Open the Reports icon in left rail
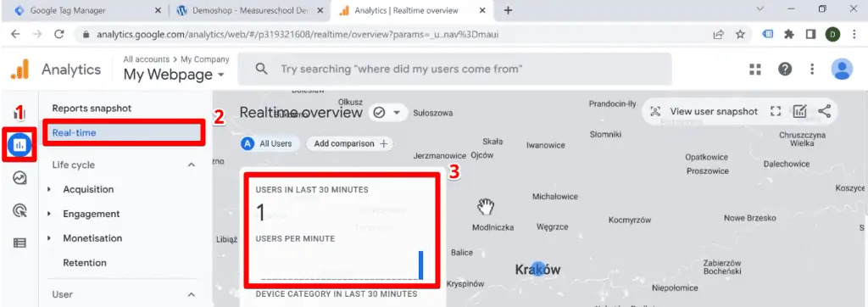This screenshot has height=307, width=868. click(x=19, y=145)
